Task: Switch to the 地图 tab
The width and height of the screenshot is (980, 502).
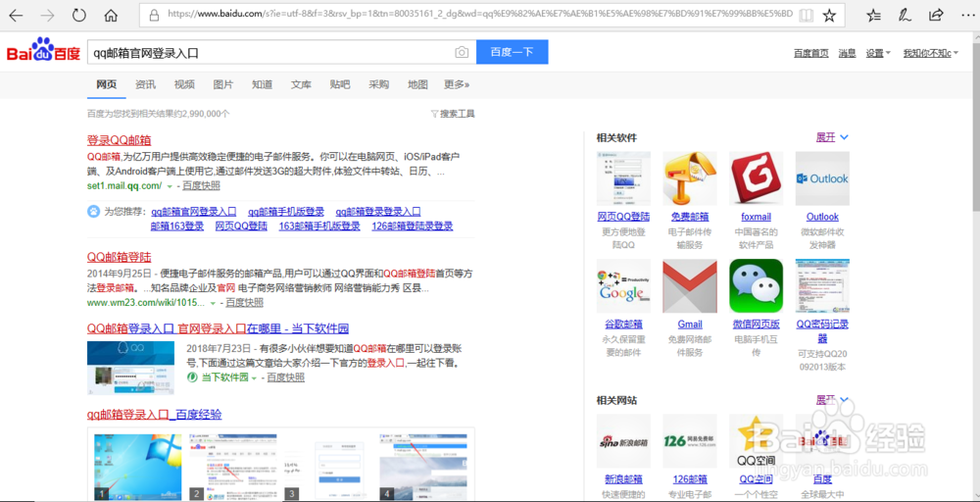Action: click(x=418, y=84)
